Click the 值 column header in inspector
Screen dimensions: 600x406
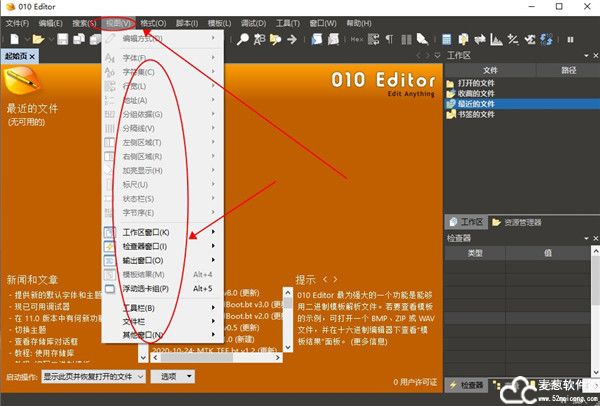pos(548,253)
